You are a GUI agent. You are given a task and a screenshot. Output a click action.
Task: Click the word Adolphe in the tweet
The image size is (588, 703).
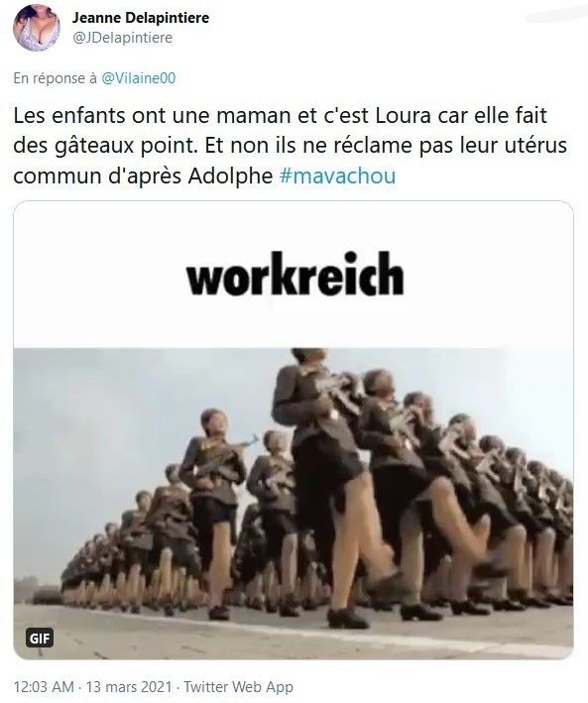(x=230, y=176)
